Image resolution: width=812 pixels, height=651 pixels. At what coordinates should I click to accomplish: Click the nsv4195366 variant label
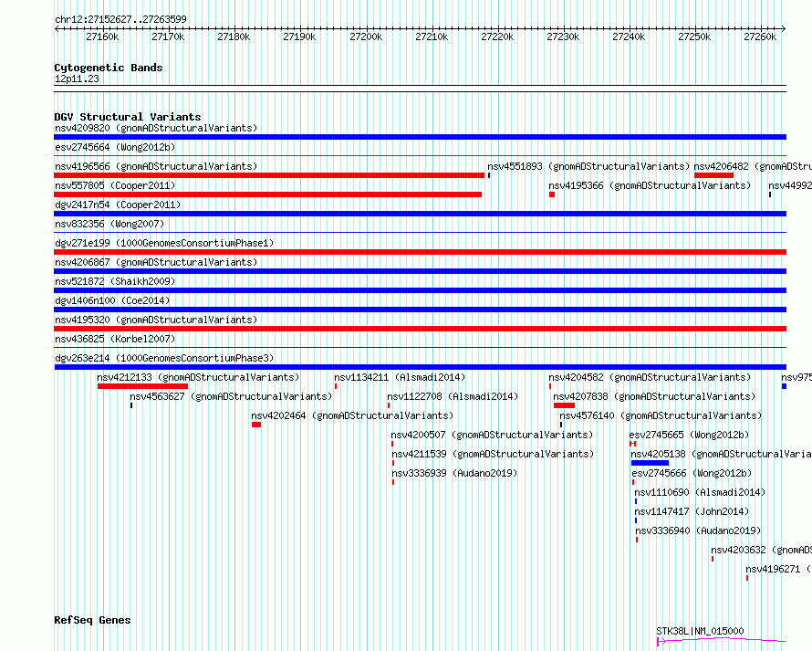point(650,185)
